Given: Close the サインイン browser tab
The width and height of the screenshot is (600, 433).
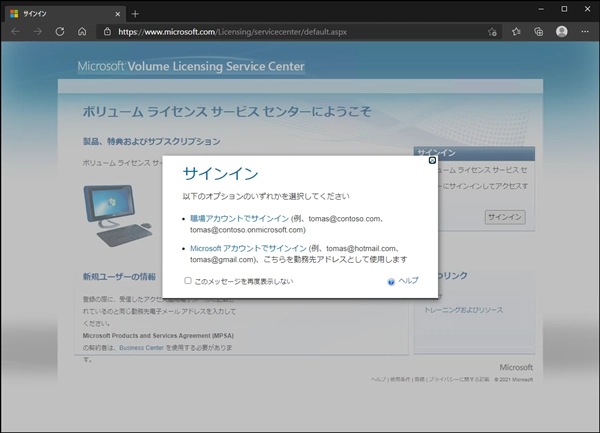Looking at the screenshot, I should (x=117, y=14).
